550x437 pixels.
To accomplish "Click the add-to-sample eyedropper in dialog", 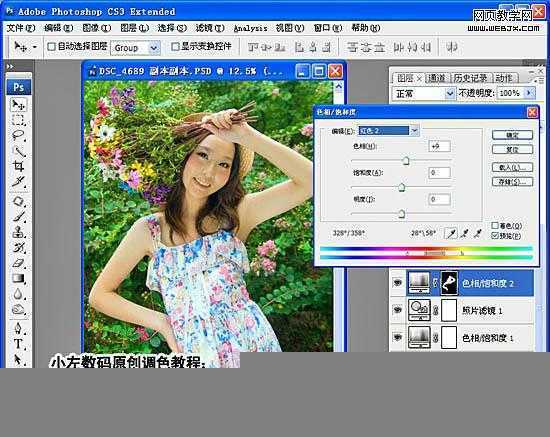I will 464,233.
